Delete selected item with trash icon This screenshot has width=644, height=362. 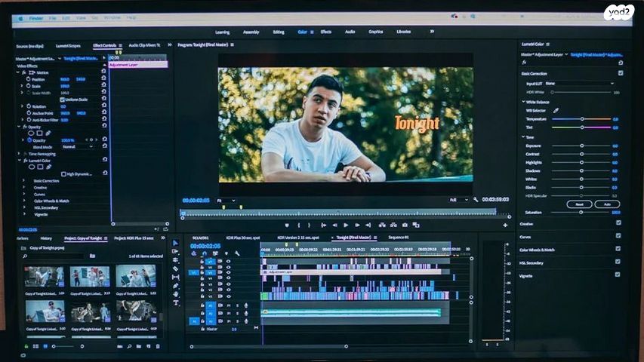158,346
